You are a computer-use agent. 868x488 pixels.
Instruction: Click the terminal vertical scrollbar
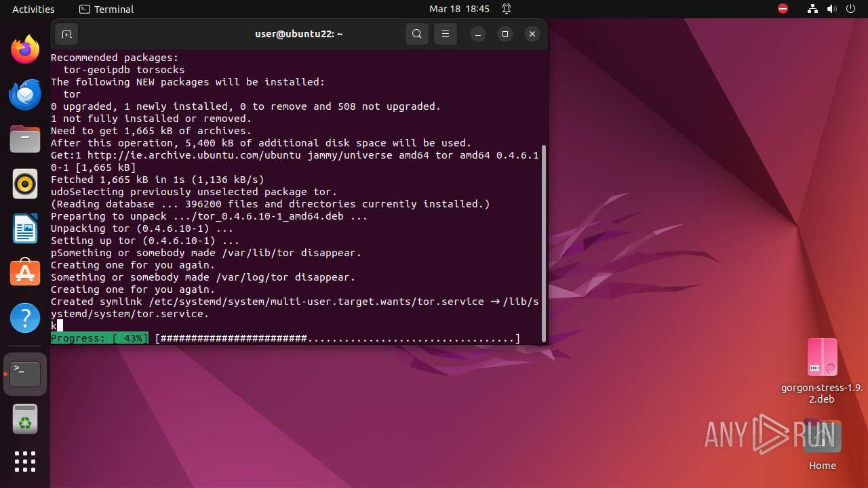(x=544, y=243)
